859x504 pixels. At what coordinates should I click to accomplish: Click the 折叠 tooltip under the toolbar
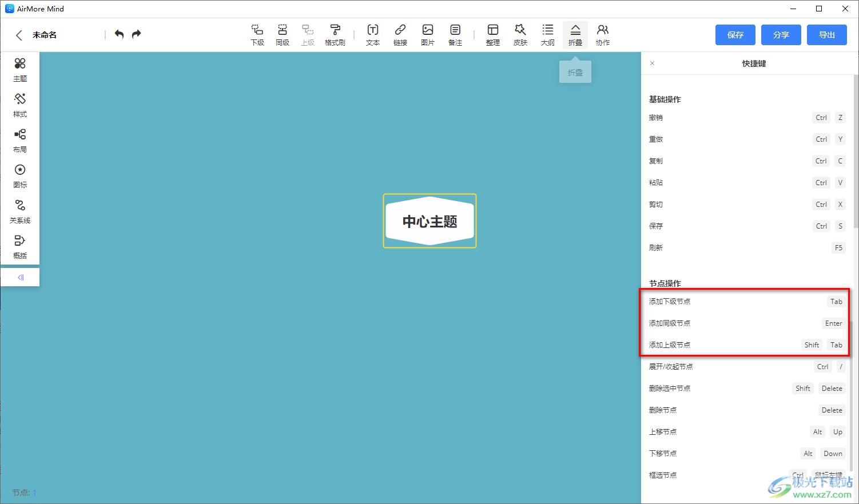coord(575,73)
